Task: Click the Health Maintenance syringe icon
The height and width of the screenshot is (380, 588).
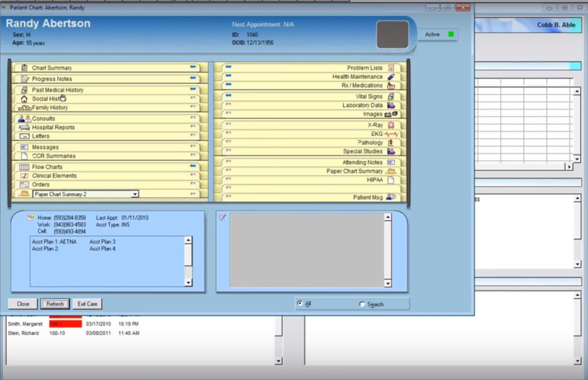Action: coord(391,77)
